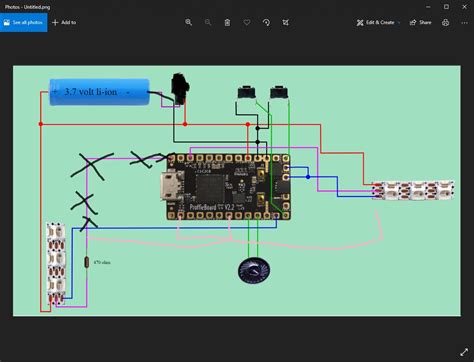Viewport: 474px width, 362px height.
Task: Click See all photos button
Action: [24, 22]
